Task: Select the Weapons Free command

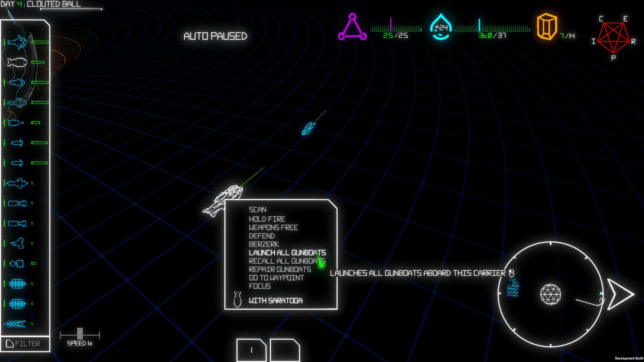Action: [273, 228]
